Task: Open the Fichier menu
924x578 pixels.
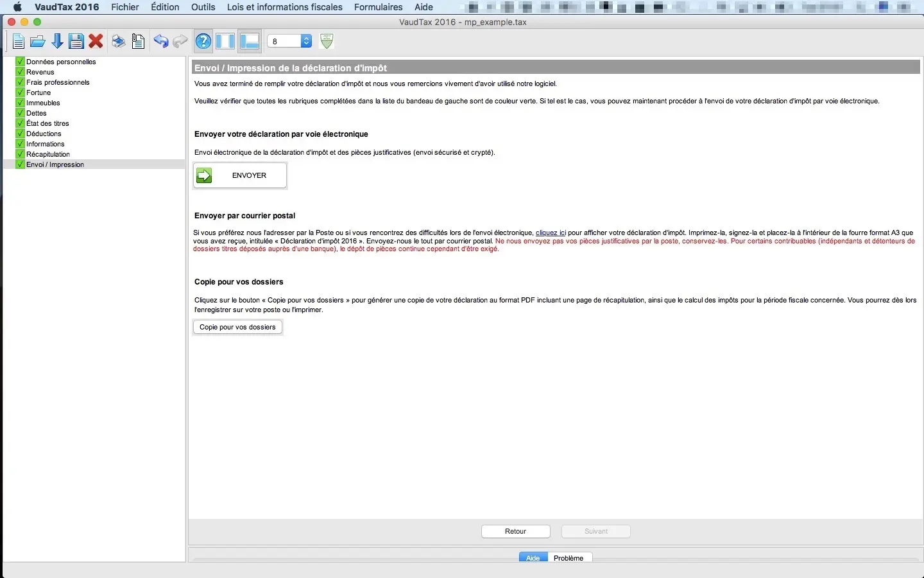Action: 125,7
